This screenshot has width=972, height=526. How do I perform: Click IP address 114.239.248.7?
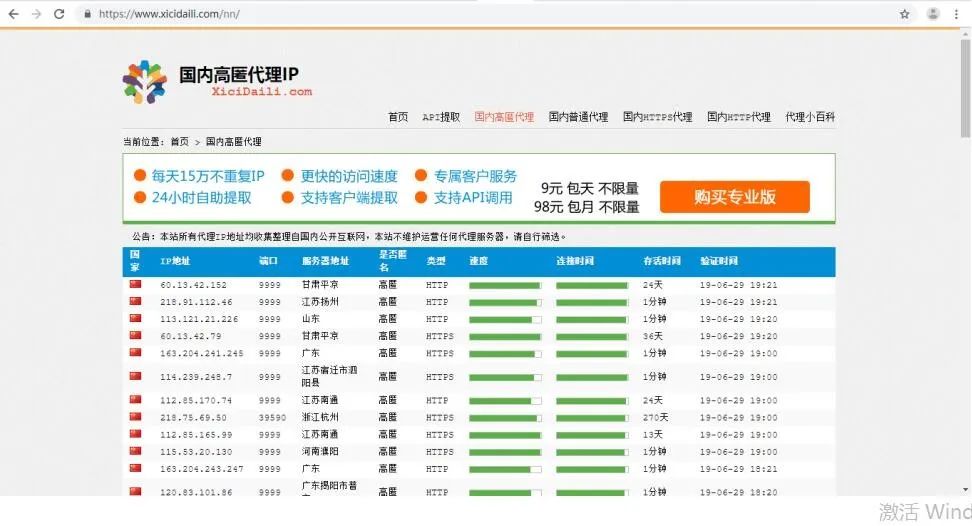(x=196, y=377)
